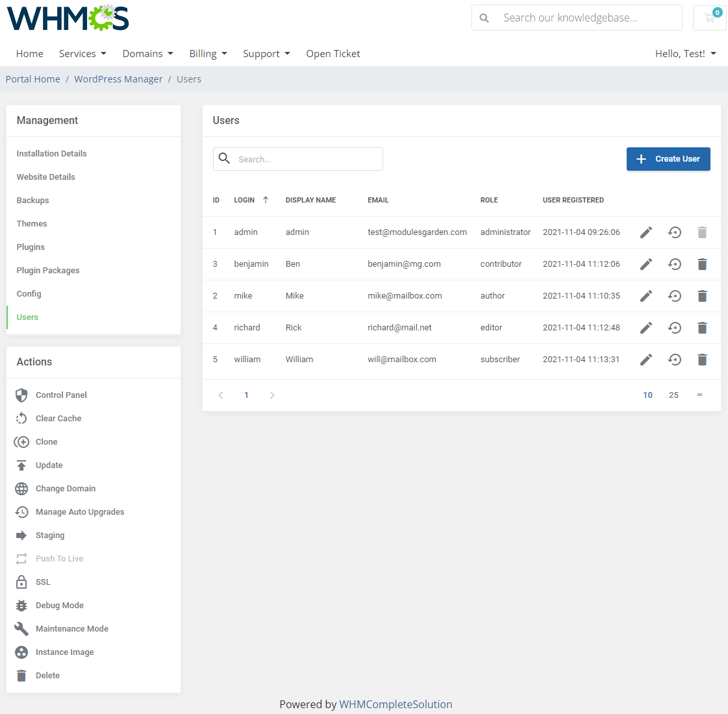
Task: Expand the Services dropdown menu
Action: pos(82,53)
